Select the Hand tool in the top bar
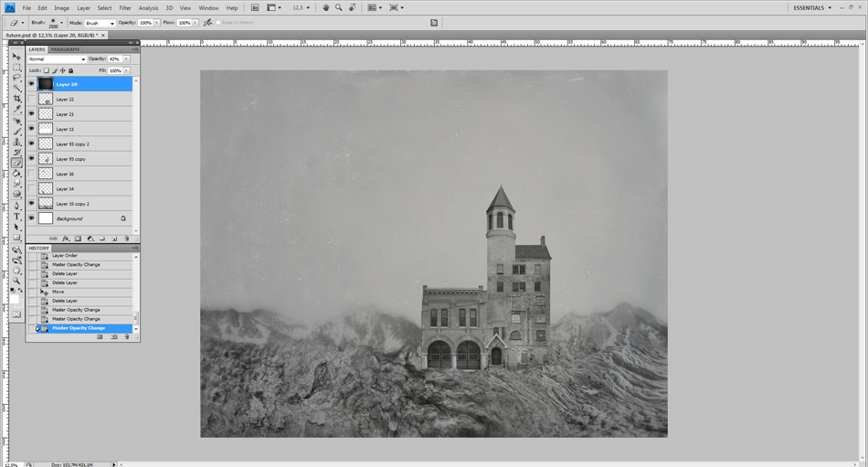The height and width of the screenshot is (467, 868). click(325, 7)
